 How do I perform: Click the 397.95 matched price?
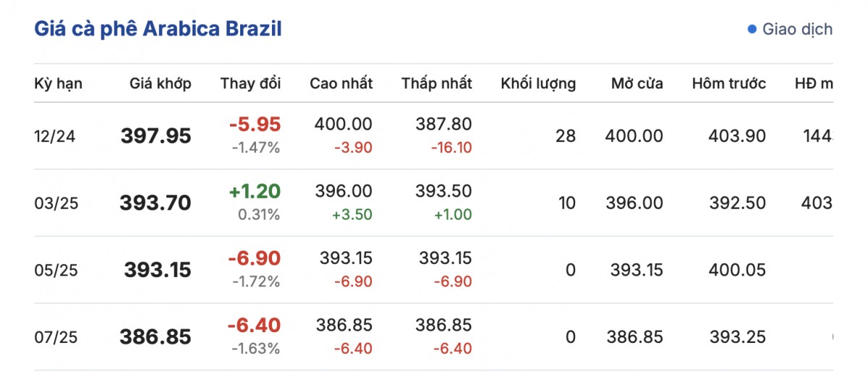coord(156,136)
